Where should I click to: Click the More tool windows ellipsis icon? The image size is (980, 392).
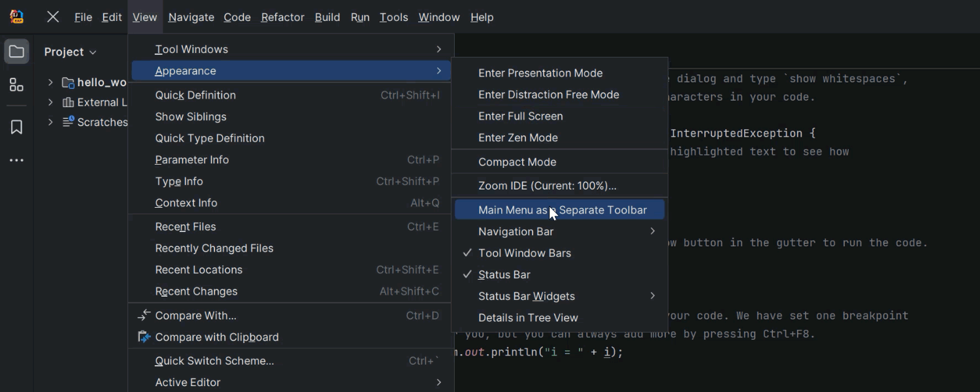16,160
